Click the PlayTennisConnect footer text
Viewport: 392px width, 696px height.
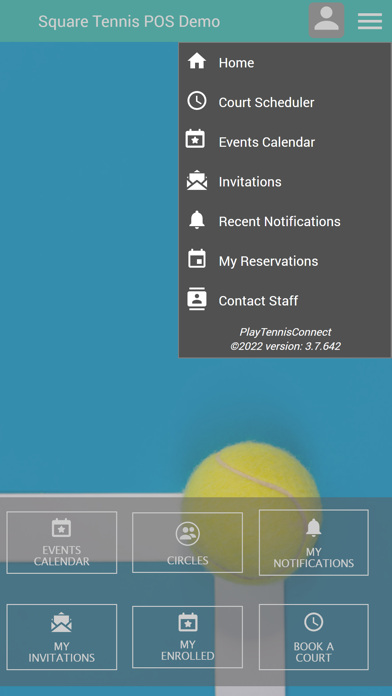[x=285, y=332]
